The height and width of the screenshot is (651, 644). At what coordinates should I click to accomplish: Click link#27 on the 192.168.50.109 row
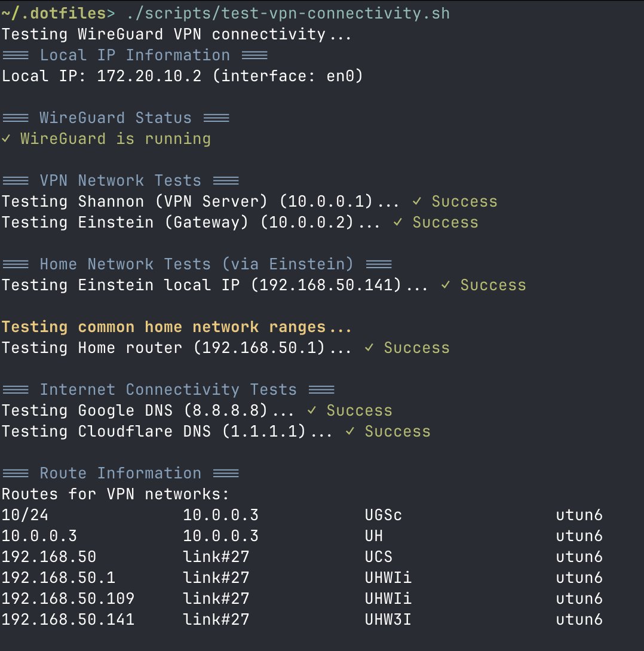(x=216, y=598)
